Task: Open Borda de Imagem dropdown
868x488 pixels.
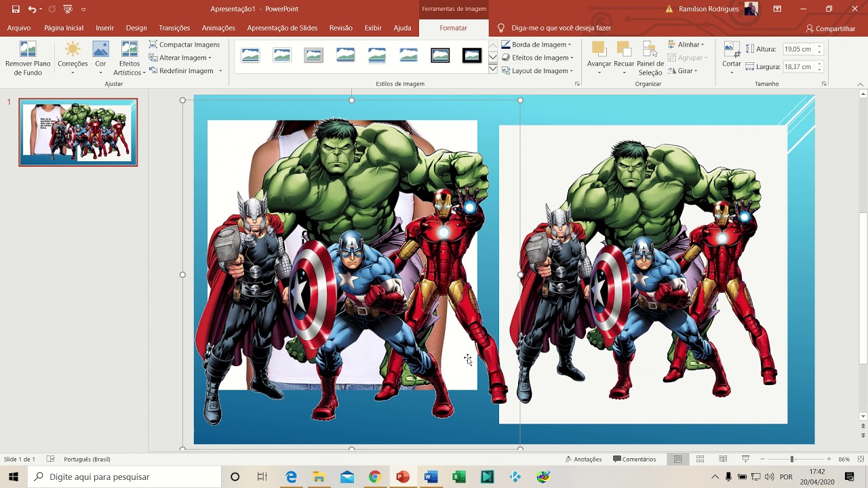Action: click(x=536, y=45)
